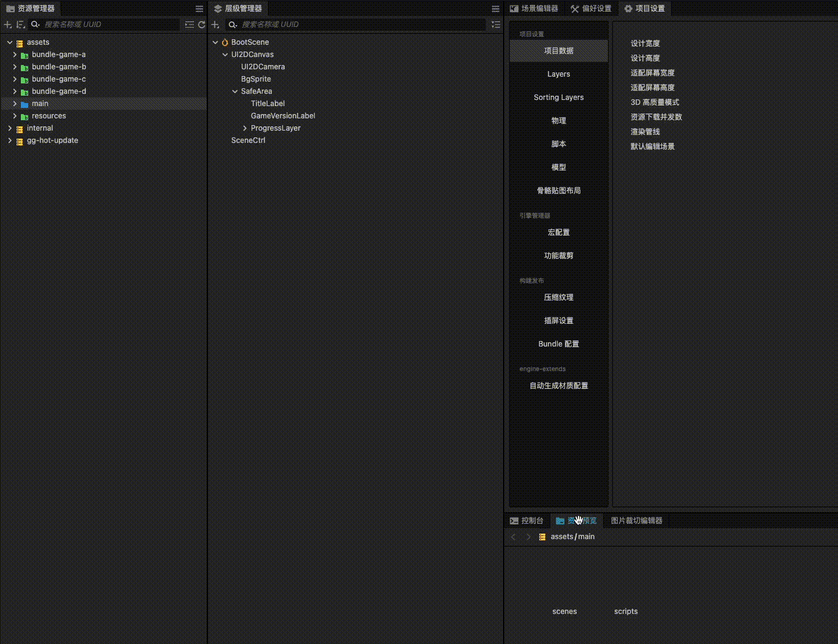Open the 功能裁剪 section
The width and height of the screenshot is (838, 644).
[x=559, y=256]
